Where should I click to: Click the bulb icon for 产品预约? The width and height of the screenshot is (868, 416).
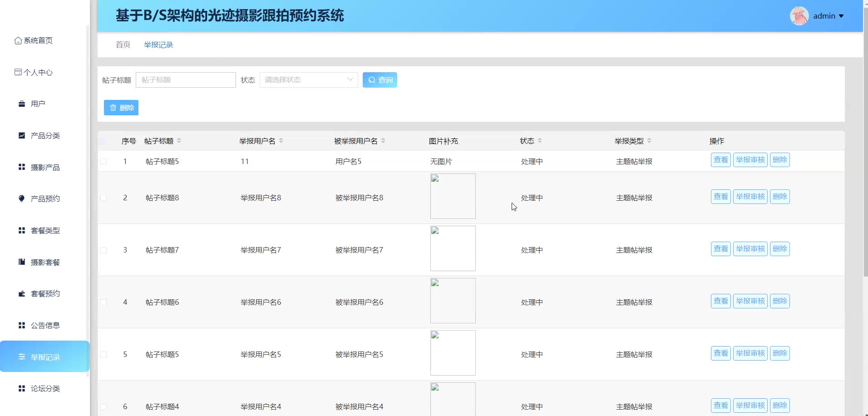(21, 198)
